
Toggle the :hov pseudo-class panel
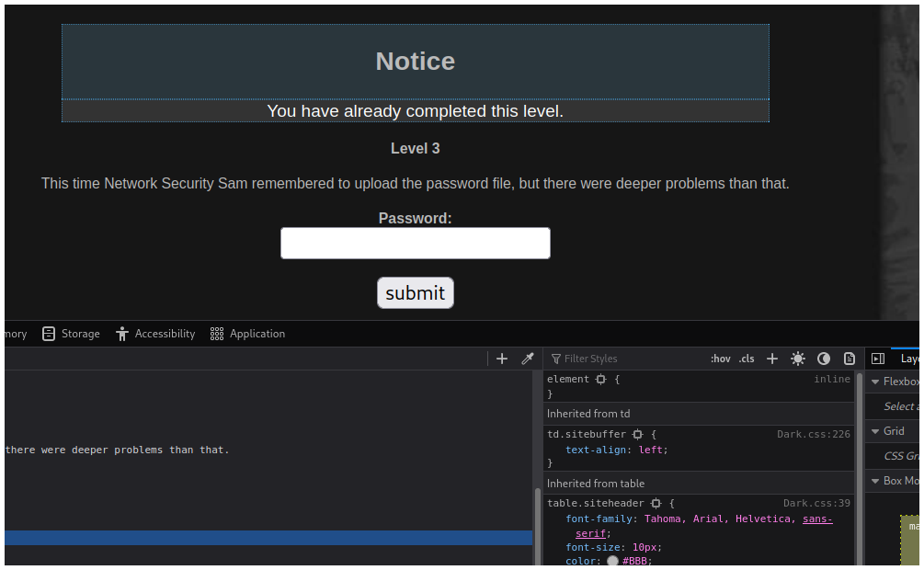click(720, 359)
